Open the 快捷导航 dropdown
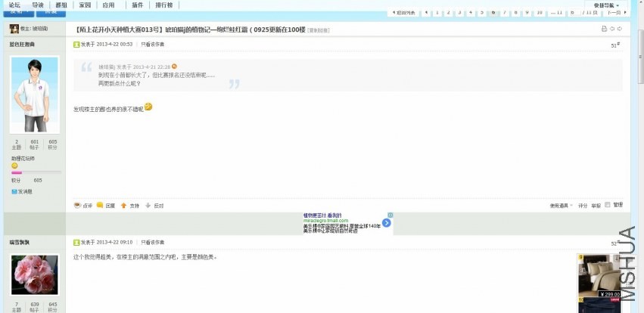 pos(606,6)
